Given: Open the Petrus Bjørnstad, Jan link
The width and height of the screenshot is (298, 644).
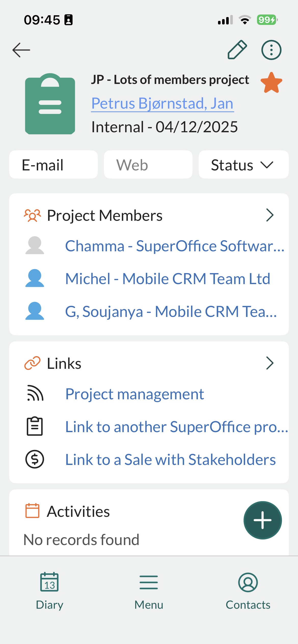Looking at the screenshot, I should click(x=162, y=104).
